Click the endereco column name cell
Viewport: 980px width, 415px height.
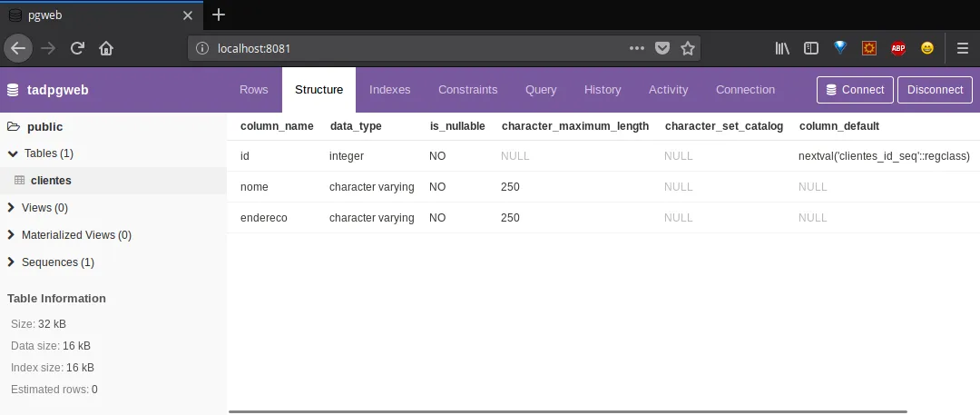click(264, 218)
